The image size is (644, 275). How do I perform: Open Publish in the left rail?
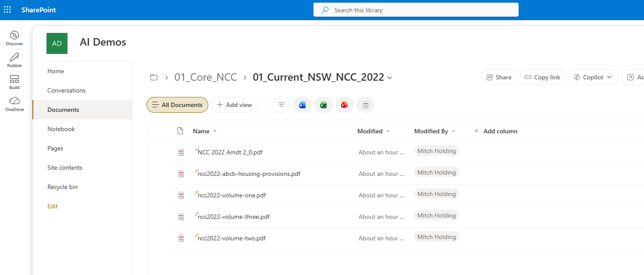[14, 60]
